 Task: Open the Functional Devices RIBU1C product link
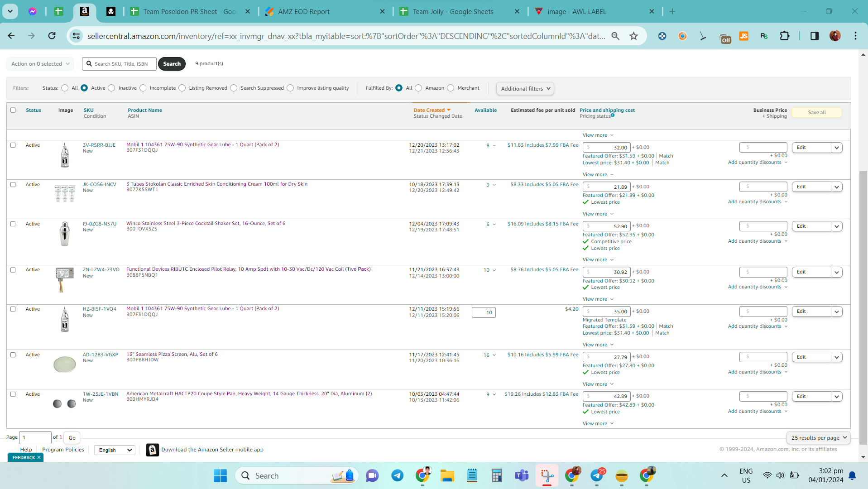(x=248, y=269)
